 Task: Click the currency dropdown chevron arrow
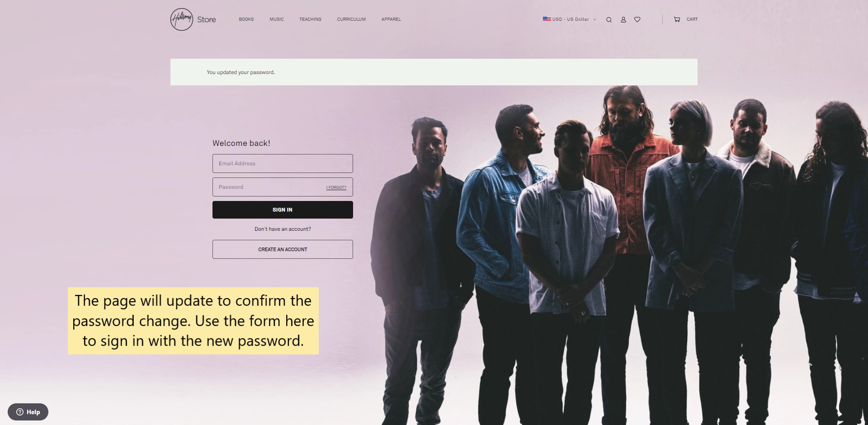pos(594,19)
